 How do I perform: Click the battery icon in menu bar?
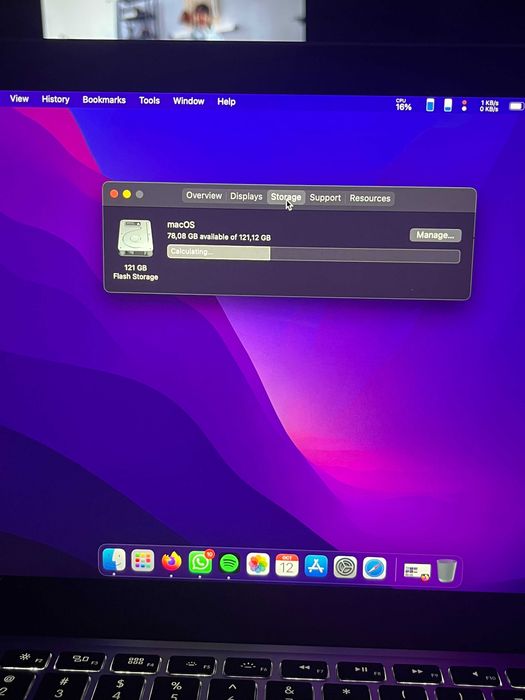pos(517,106)
